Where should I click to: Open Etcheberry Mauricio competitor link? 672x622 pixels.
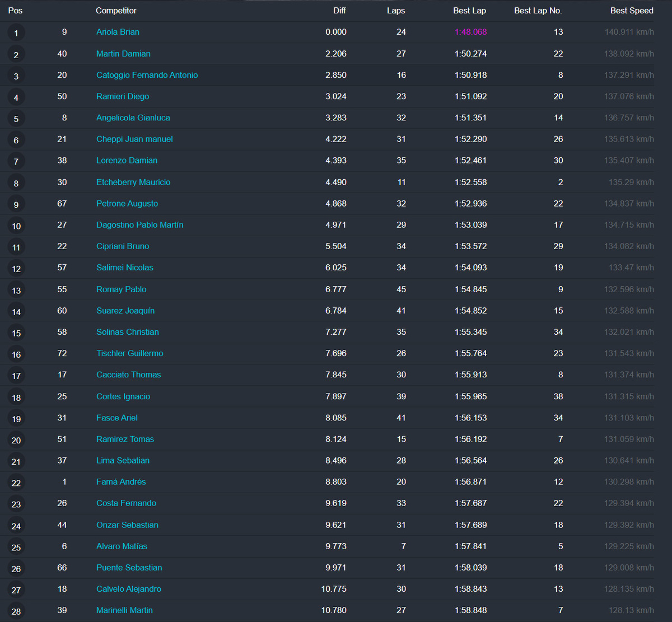(133, 182)
